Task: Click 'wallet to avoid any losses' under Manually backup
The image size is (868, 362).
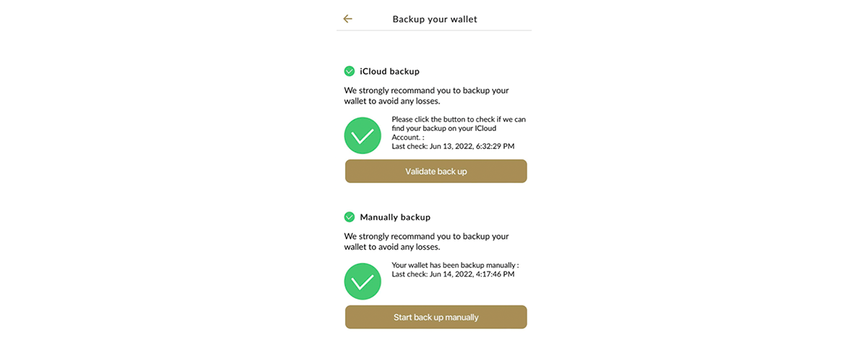Action: click(391, 247)
